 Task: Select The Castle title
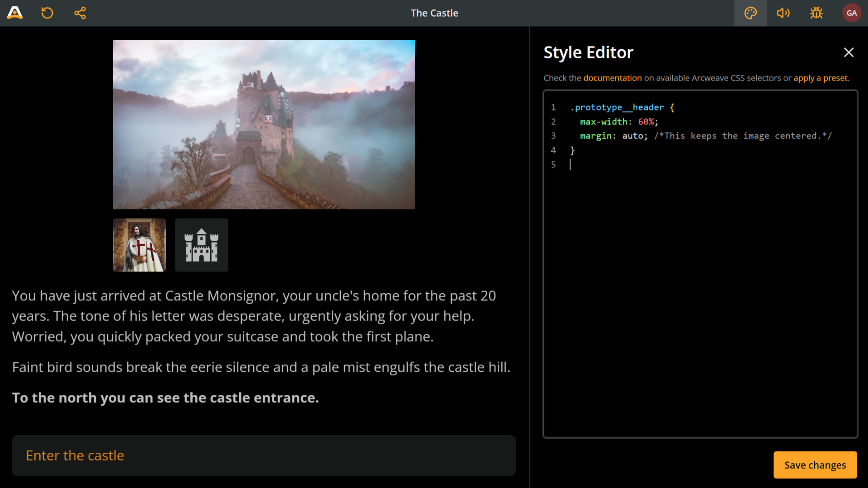(x=434, y=13)
